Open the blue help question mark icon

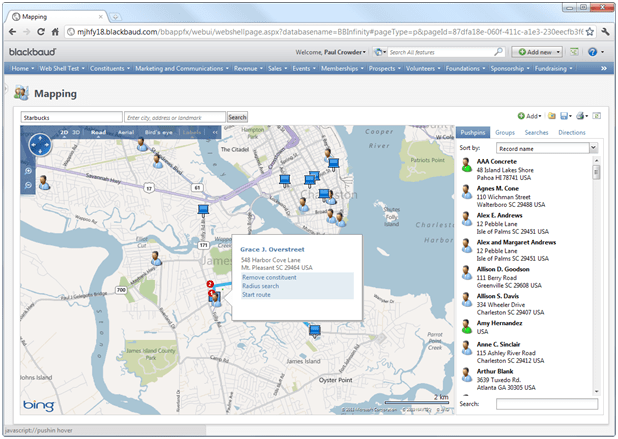point(592,52)
